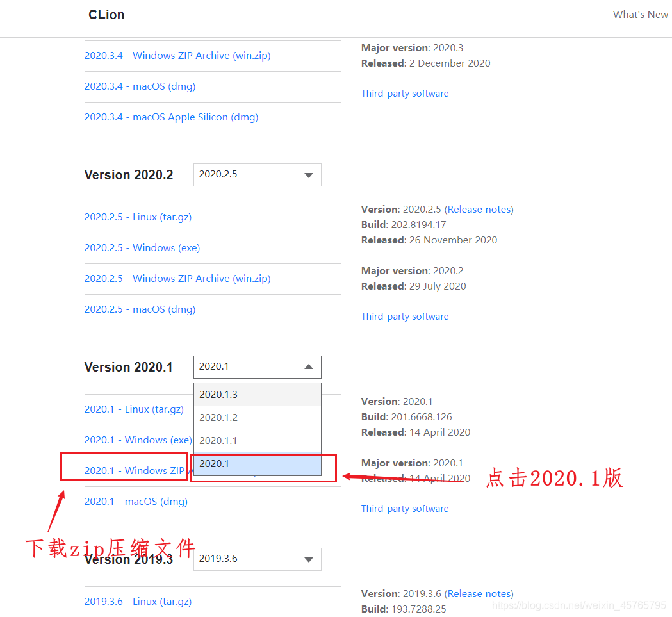Download 2020.1 Windows (exe)
The height and width of the screenshot is (617, 672).
coord(138,440)
